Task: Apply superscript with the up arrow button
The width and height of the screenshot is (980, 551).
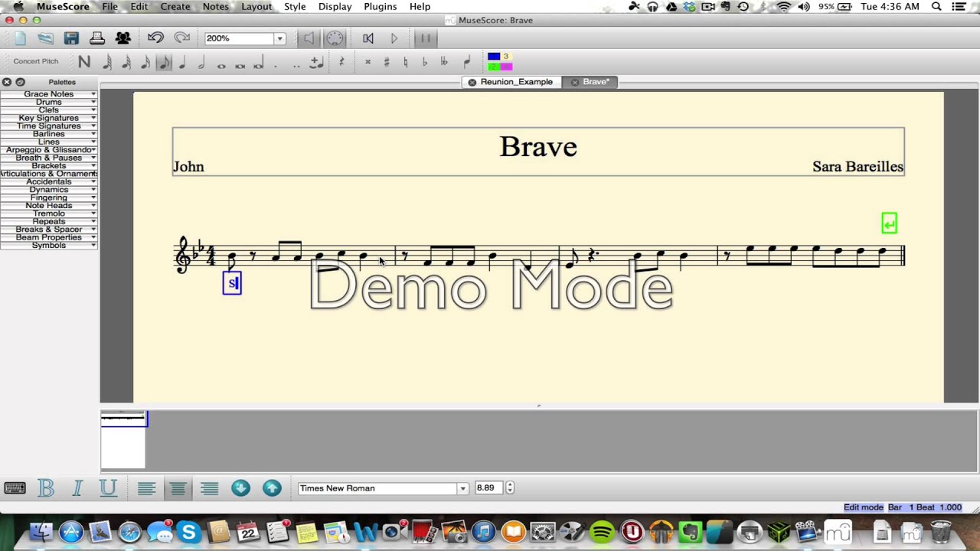Action: tap(272, 488)
